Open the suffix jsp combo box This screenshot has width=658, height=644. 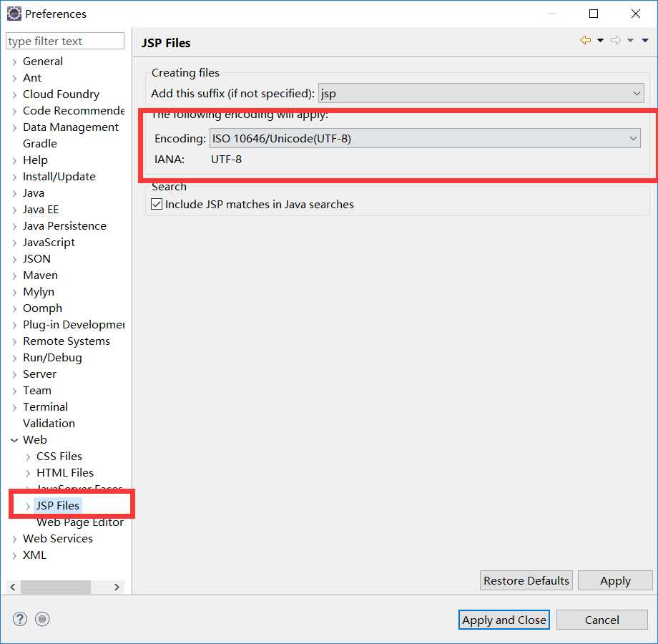point(481,93)
